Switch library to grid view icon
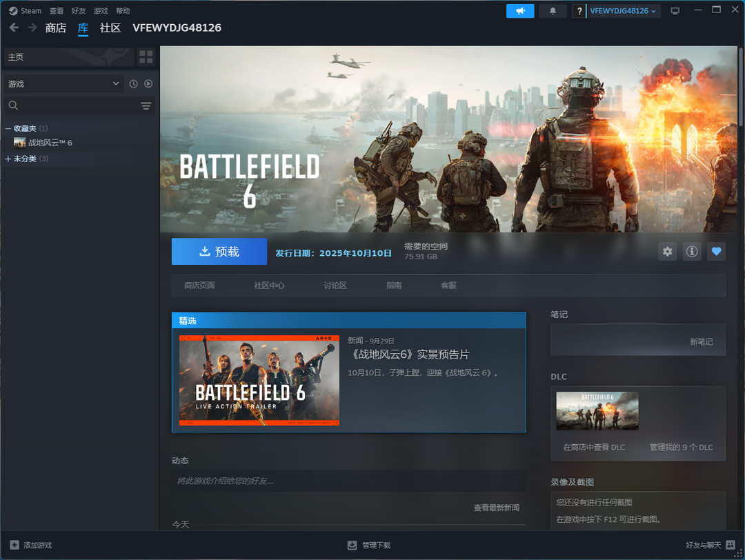 pyautogui.click(x=146, y=57)
